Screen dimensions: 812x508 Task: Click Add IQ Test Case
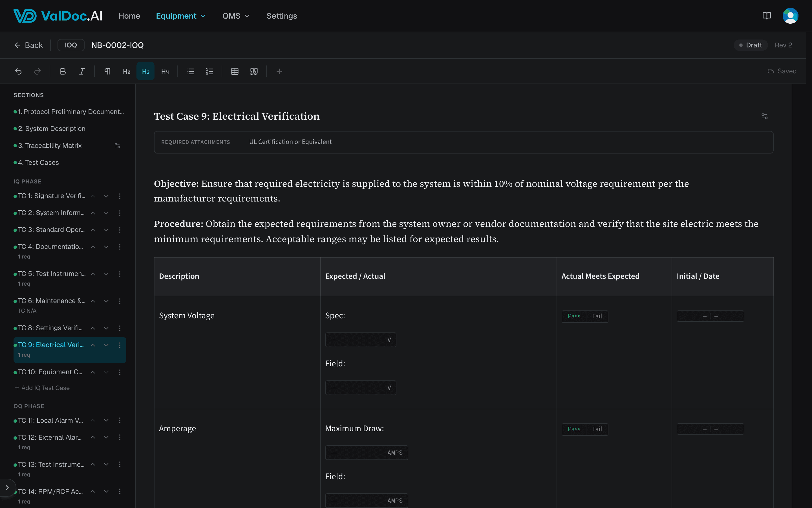tap(42, 388)
